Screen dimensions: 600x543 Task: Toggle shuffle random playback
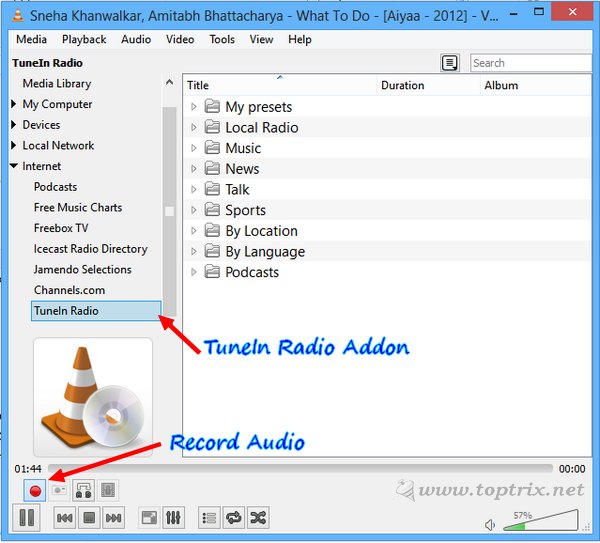(258, 518)
